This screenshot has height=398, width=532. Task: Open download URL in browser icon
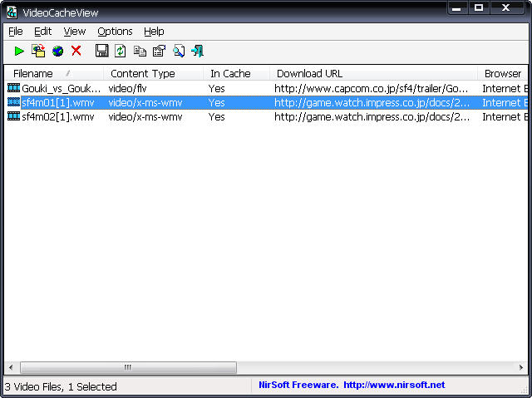pos(57,52)
